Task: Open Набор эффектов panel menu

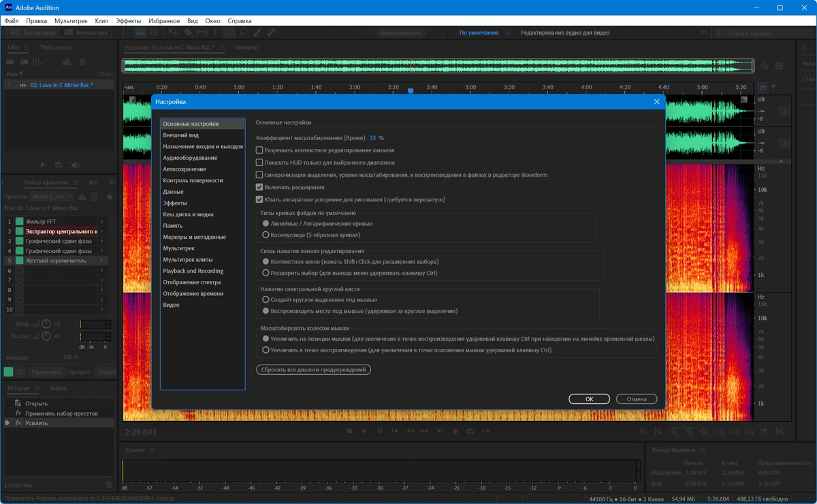Action: [x=74, y=183]
